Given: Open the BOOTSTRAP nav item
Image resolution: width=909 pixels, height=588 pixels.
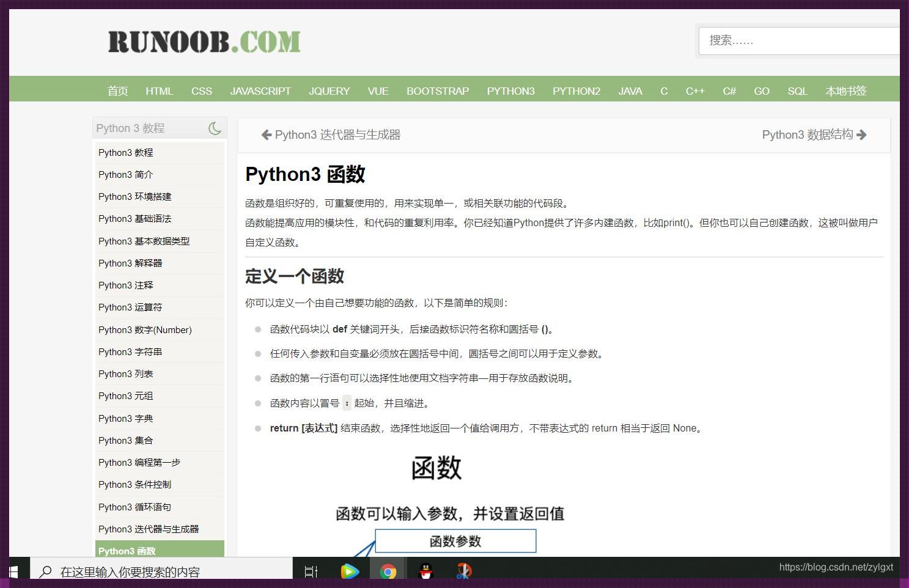Looking at the screenshot, I should [438, 91].
